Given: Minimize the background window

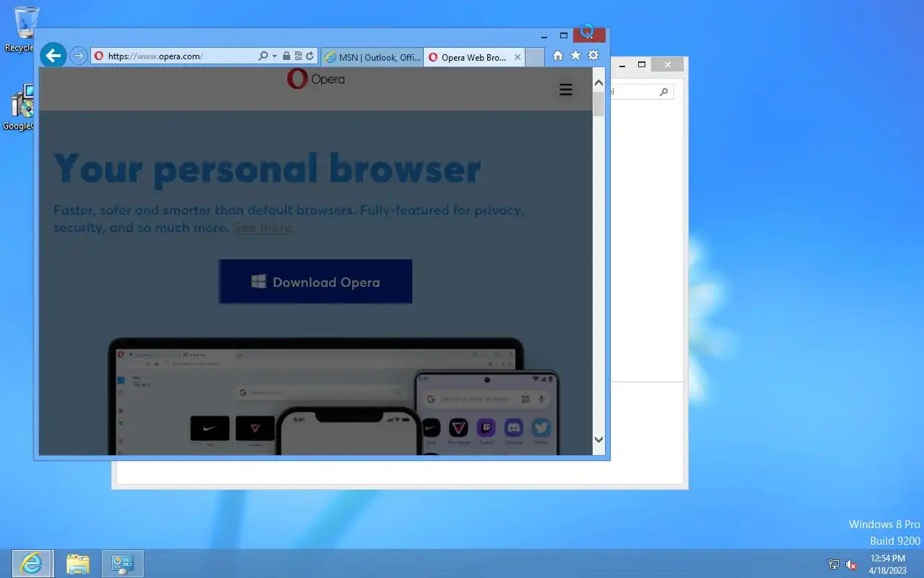Looking at the screenshot, I should 622,64.
